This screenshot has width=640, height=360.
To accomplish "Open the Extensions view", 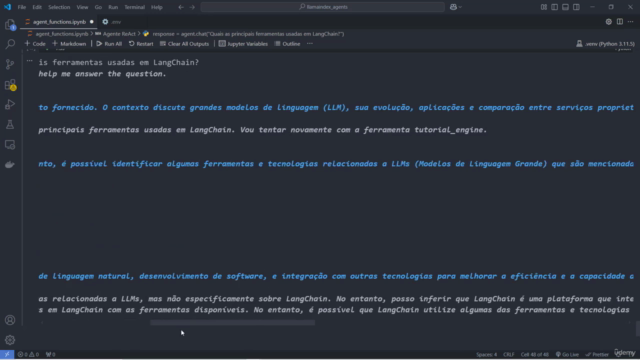I will click(x=10, y=84).
